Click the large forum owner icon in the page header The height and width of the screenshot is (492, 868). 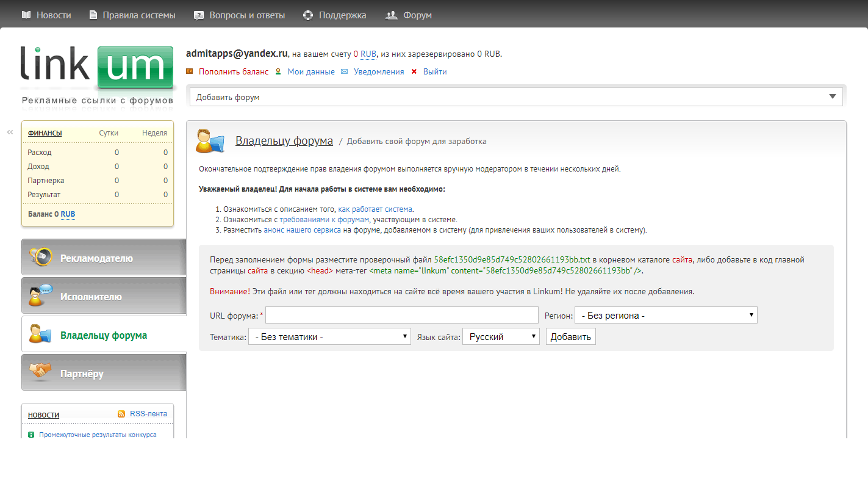(x=210, y=141)
